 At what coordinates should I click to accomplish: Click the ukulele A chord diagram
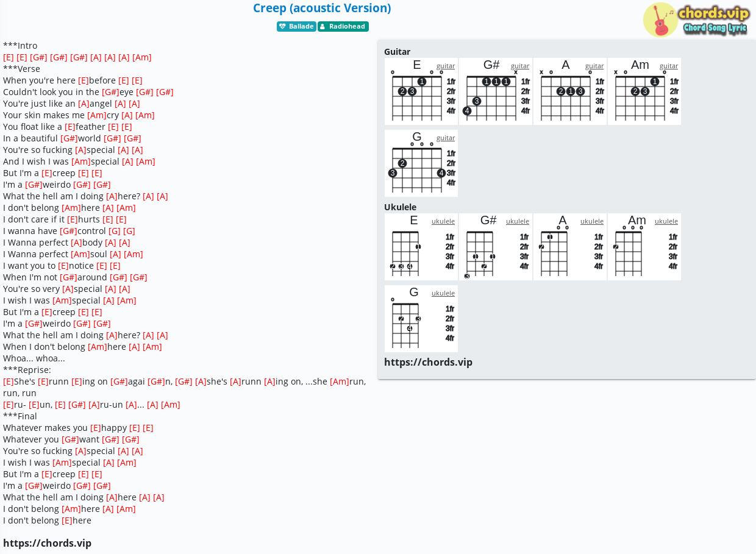[570, 247]
